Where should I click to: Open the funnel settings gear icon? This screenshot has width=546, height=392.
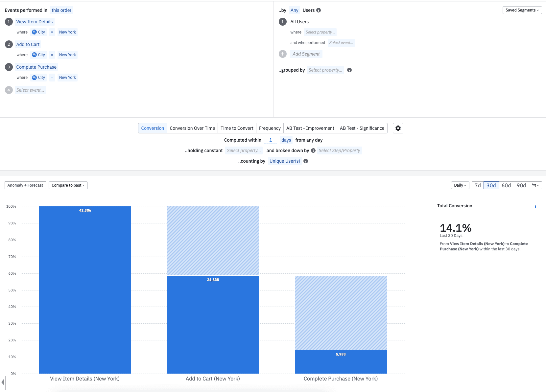[398, 128]
